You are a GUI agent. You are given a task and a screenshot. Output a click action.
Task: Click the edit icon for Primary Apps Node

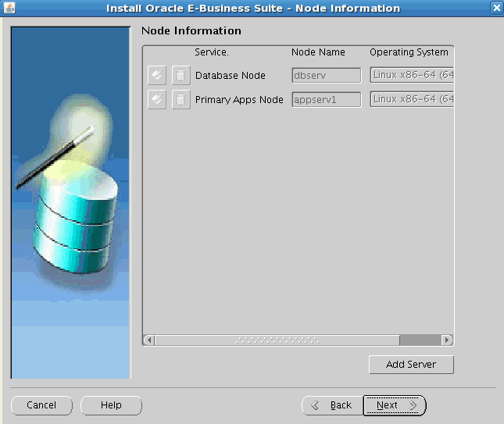[x=157, y=100]
